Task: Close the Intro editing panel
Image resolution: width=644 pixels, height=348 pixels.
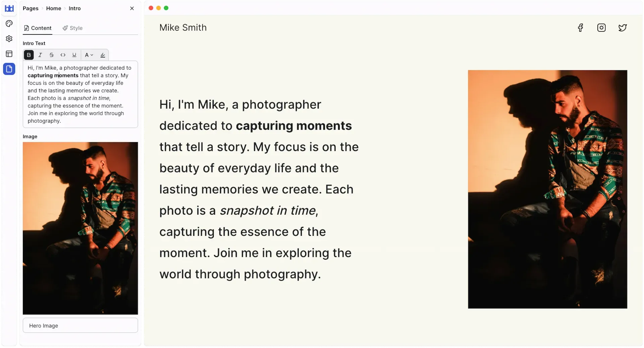Action: [132, 8]
